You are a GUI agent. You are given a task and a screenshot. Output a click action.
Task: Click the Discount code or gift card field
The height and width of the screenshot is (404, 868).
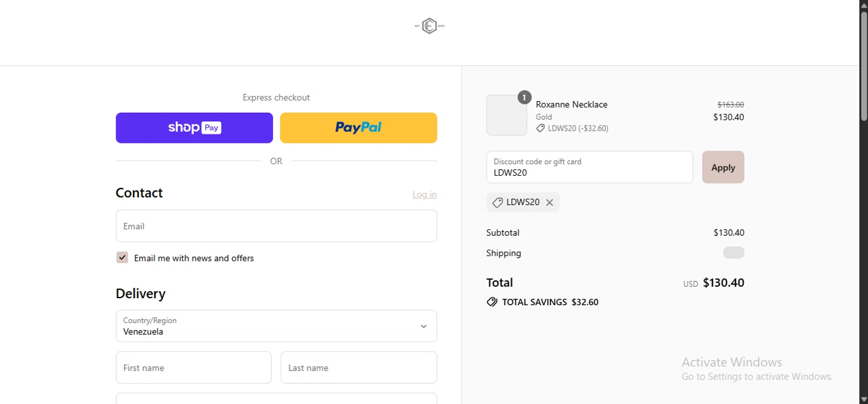pyautogui.click(x=589, y=168)
